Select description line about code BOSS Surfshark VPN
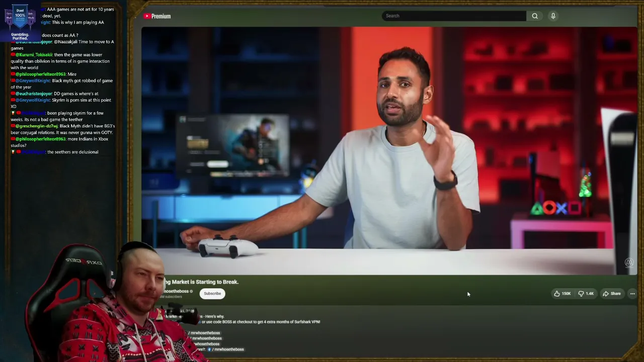Viewport: 644px width, 362px height. [260, 322]
